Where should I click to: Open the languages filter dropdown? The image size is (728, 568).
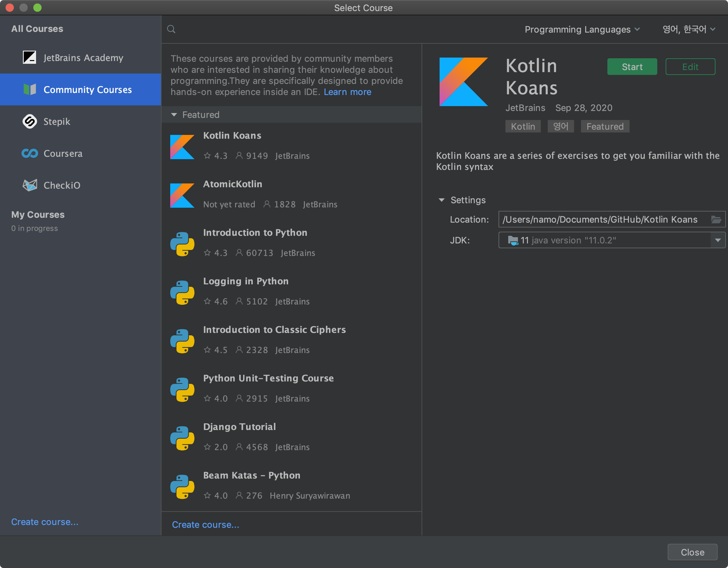(688, 29)
